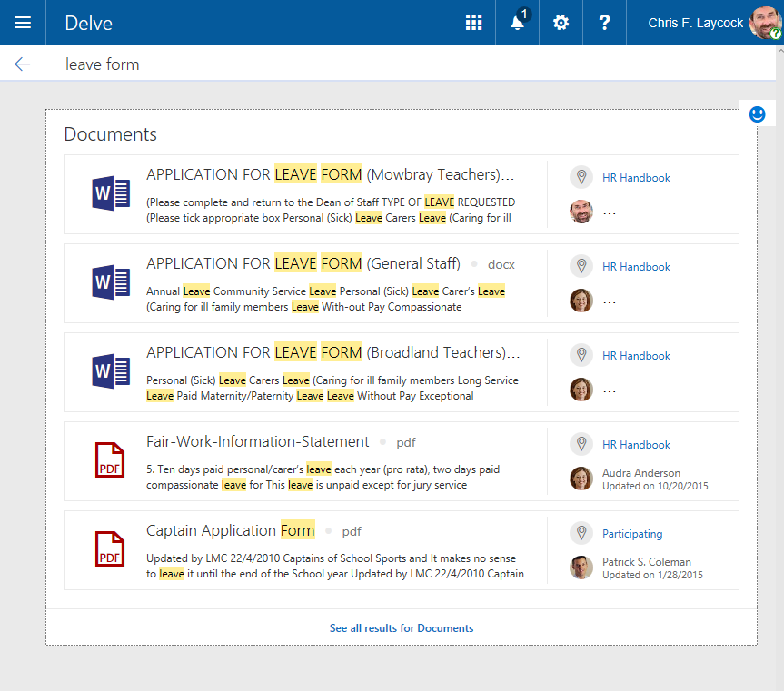Open Fair-Work-Information-Statement title
This screenshot has height=691, width=784.
pyautogui.click(x=257, y=441)
